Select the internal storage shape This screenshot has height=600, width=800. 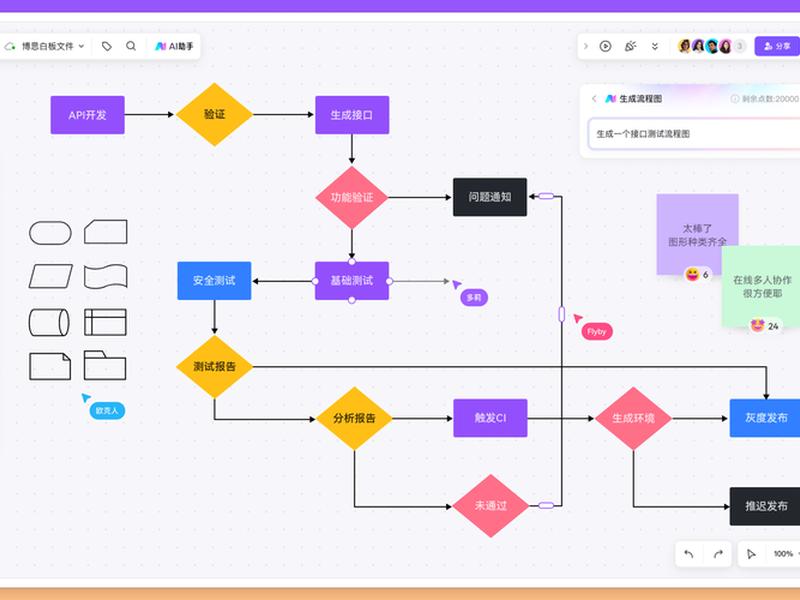tap(106, 322)
